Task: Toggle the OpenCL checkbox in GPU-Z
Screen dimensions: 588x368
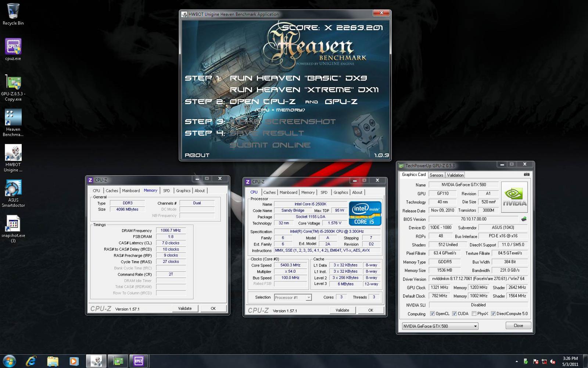Action: (433, 314)
